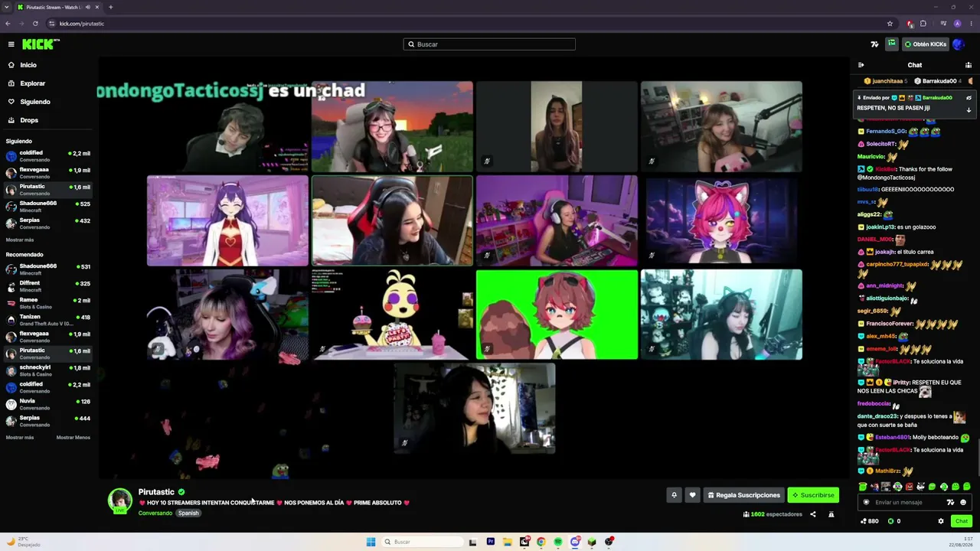Click the juanchitaaa top gifter

click(x=885, y=81)
